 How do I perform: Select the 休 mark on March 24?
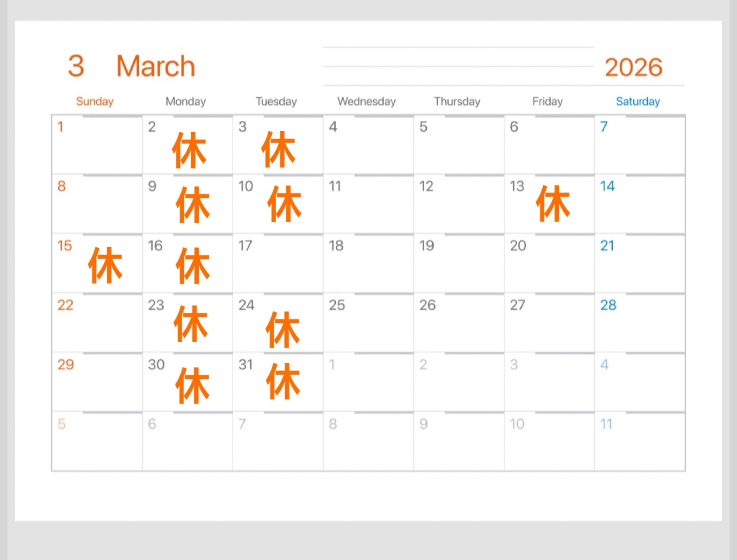(282, 329)
